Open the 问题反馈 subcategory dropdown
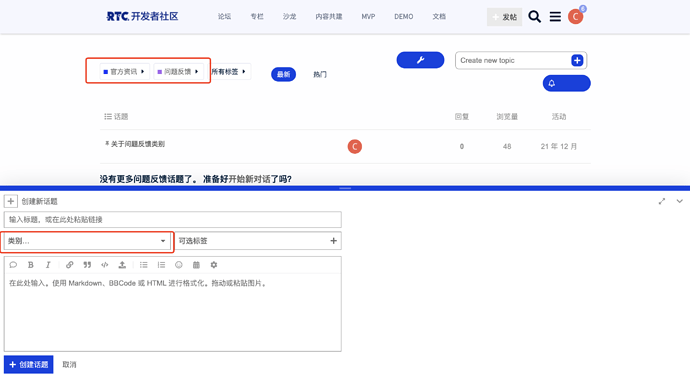The height and width of the screenshot is (377, 690). click(x=178, y=71)
